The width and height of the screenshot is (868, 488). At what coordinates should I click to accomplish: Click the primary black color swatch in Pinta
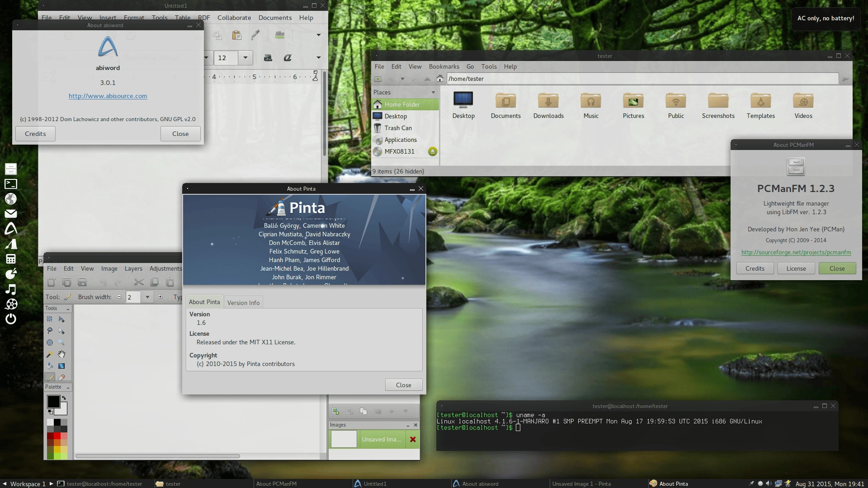click(x=53, y=401)
